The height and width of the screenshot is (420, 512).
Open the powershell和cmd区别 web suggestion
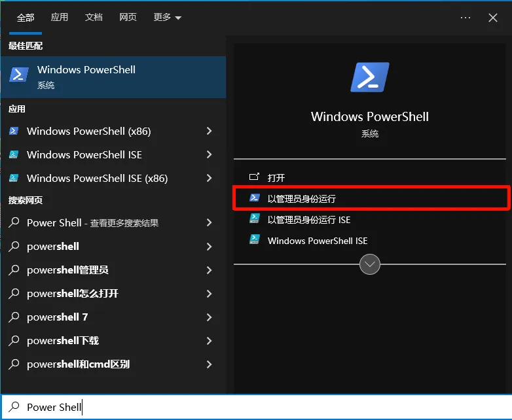78,364
